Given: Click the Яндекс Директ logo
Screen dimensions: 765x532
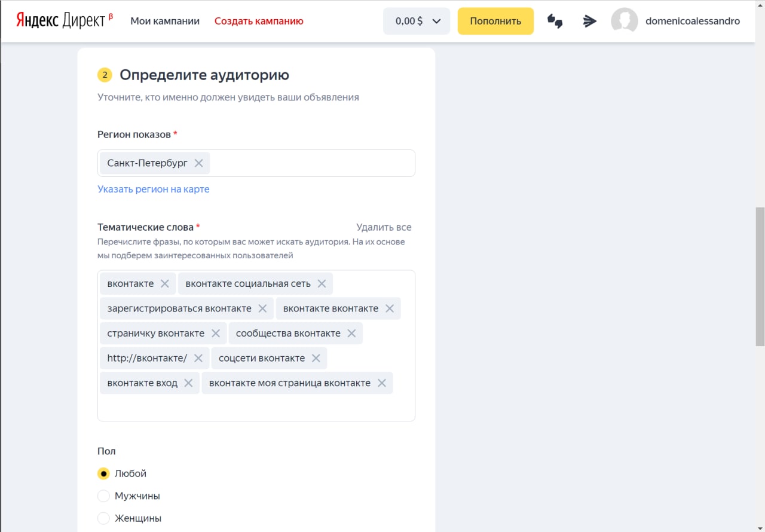Looking at the screenshot, I should 65,21.
